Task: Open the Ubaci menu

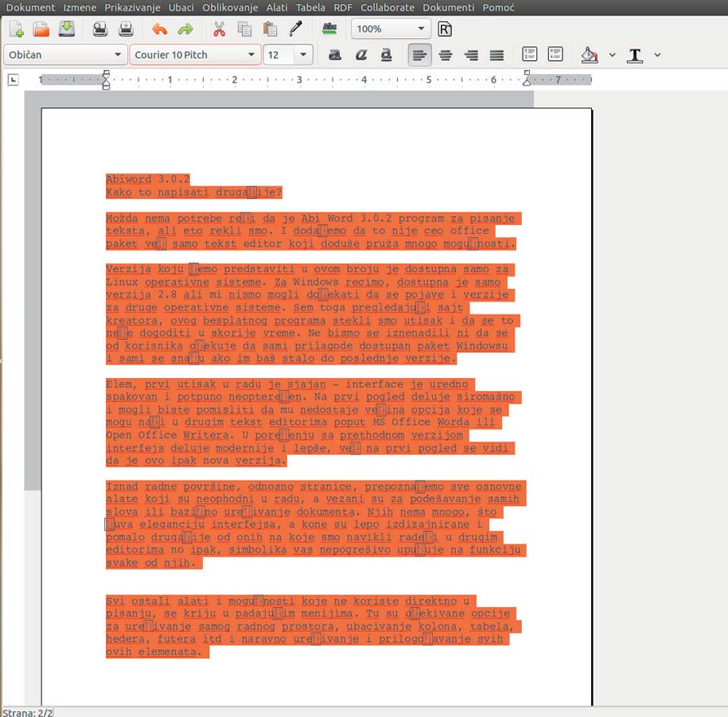Action: (181, 7)
